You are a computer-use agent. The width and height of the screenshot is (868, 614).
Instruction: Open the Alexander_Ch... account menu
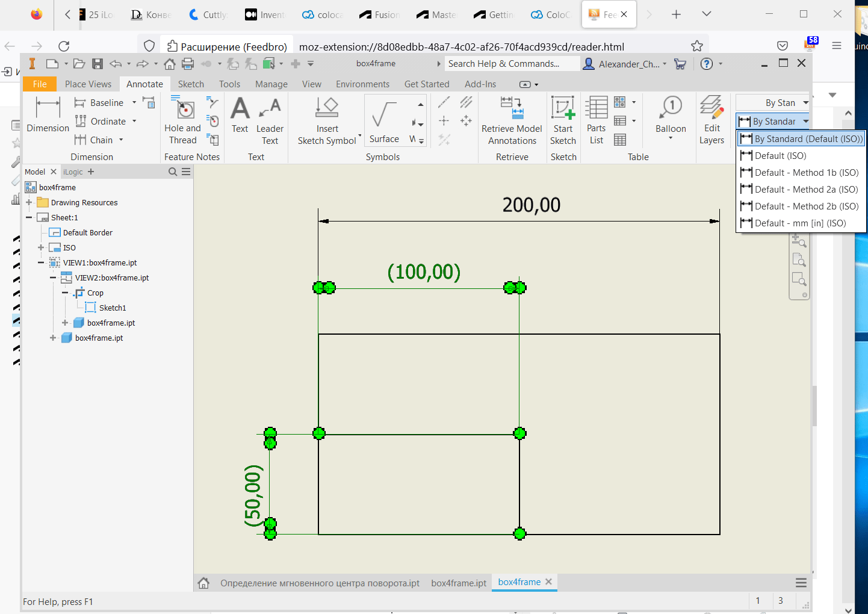625,64
